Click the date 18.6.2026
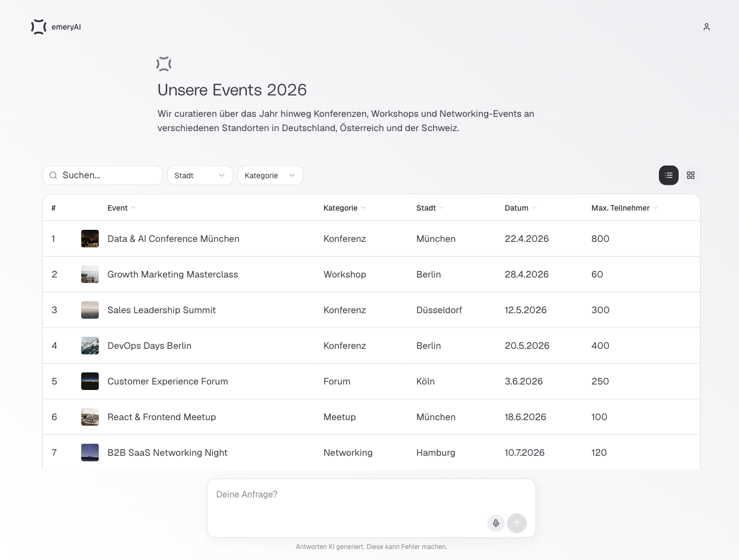This screenshot has width=739, height=560. click(x=526, y=417)
